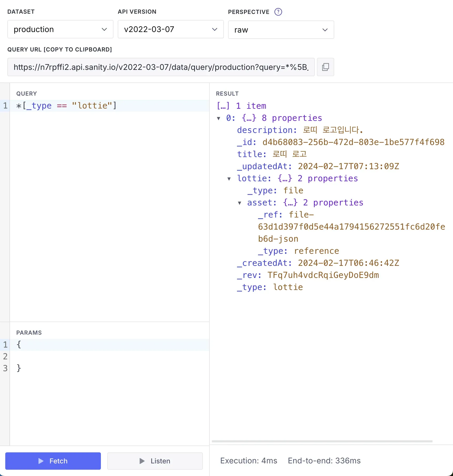The image size is (453, 476).
Task: Collapse the result item 0 triangle
Action: click(219, 118)
